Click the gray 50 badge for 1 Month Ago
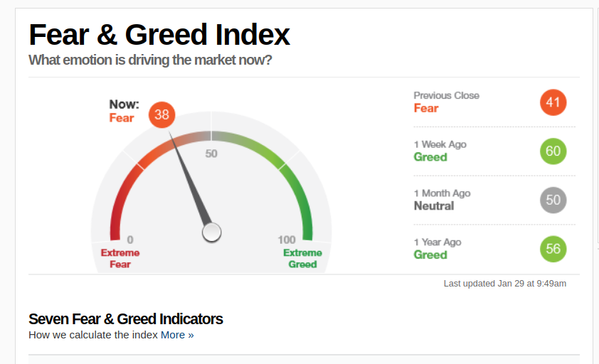599x364 pixels. coord(553,200)
